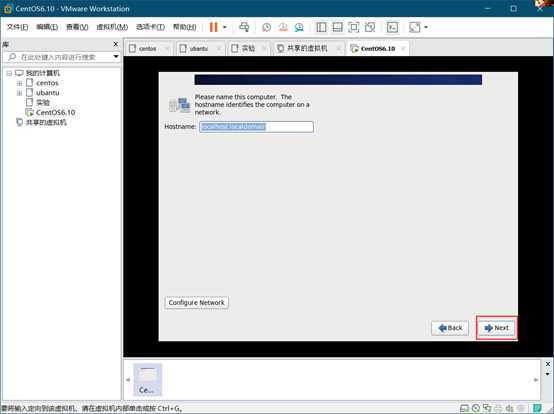Switch to Unity mode icon

[370, 27]
